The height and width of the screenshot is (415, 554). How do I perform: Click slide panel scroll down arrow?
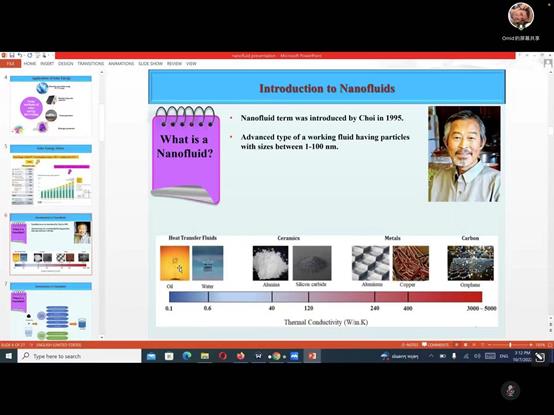tap(102, 337)
